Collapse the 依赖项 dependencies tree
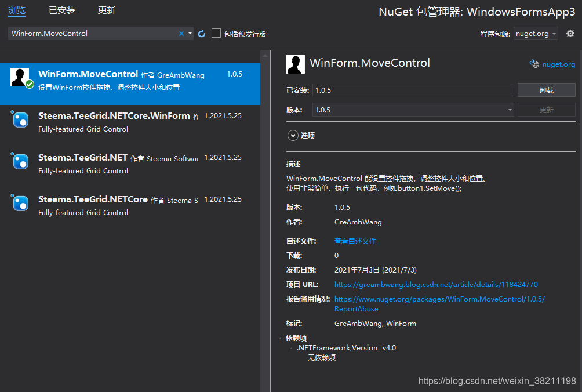The height and width of the screenshot is (392, 582). point(280,338)
